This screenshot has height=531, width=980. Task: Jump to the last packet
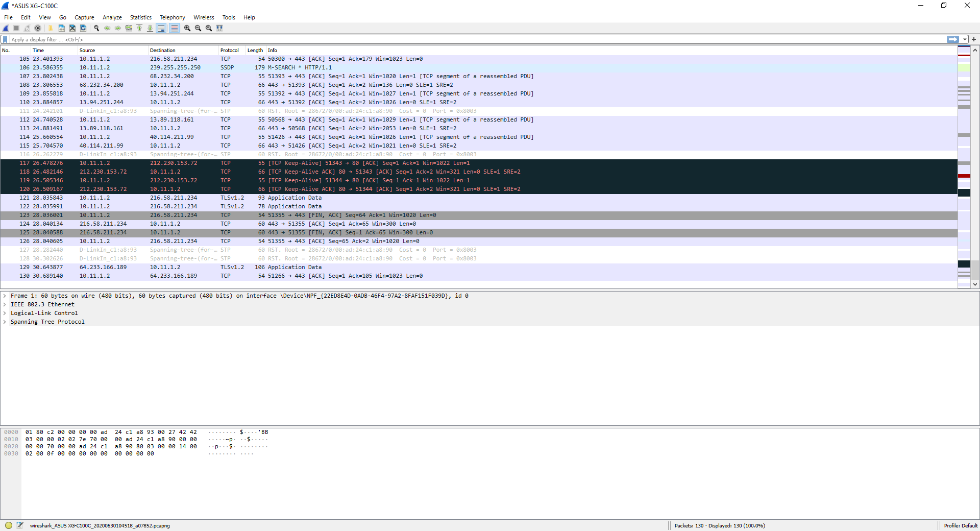150,28
